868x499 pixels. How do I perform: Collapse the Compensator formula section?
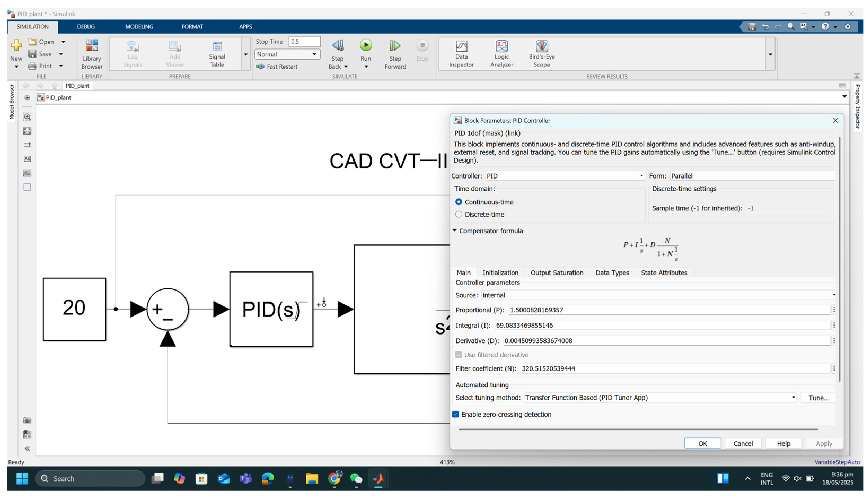[x=454, y=231]
